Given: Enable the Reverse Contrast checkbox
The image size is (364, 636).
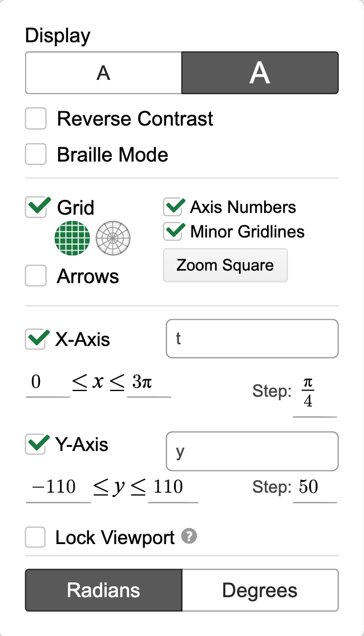Looking at the screenshot, I should tap(36, 118).
